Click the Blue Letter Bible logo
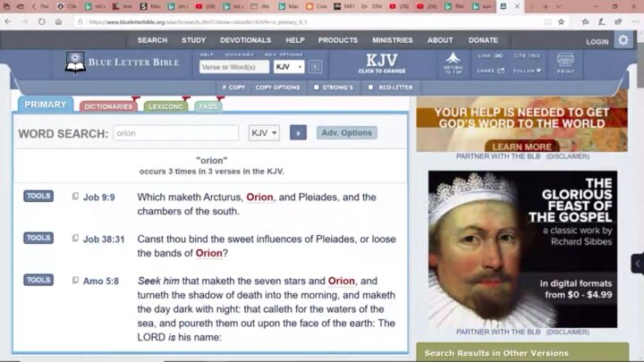Screen dimensions: 644x362 [x=123, y=63]
